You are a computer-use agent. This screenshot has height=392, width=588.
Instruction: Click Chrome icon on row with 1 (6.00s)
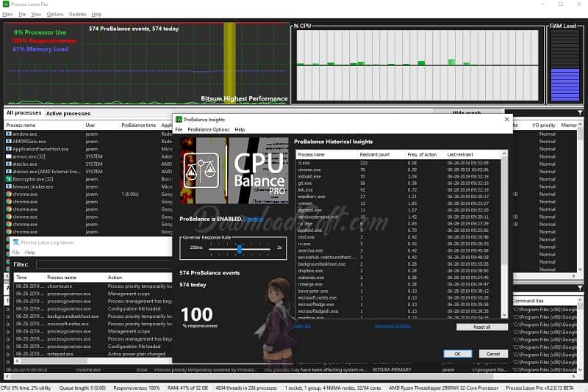pyautogui.click(x=9, y=194)
